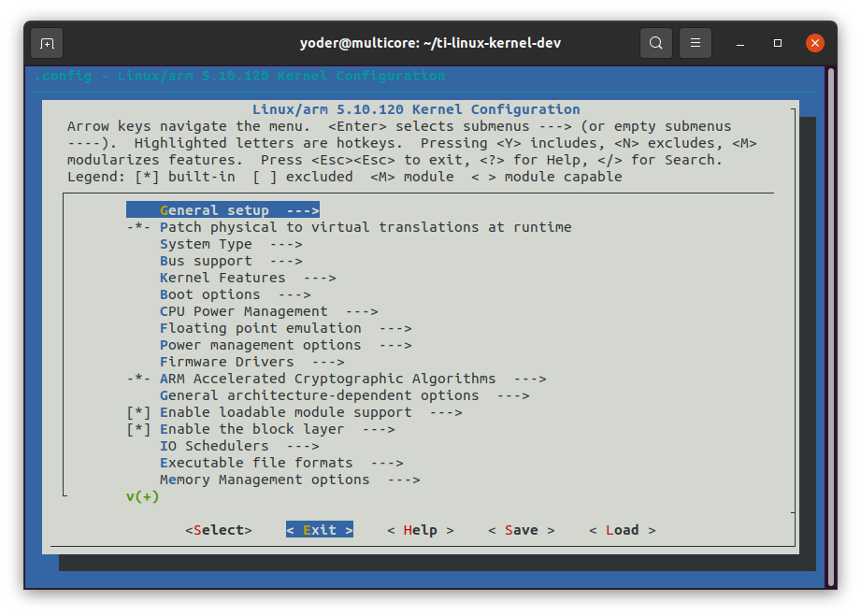Close the terminal with red X
Viewport: 861px width, 616px height.
coord(815,43)
